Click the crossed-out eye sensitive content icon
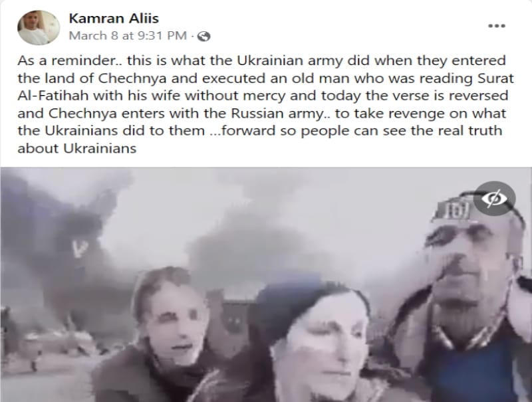532x402 pixels. coord(494,198)
